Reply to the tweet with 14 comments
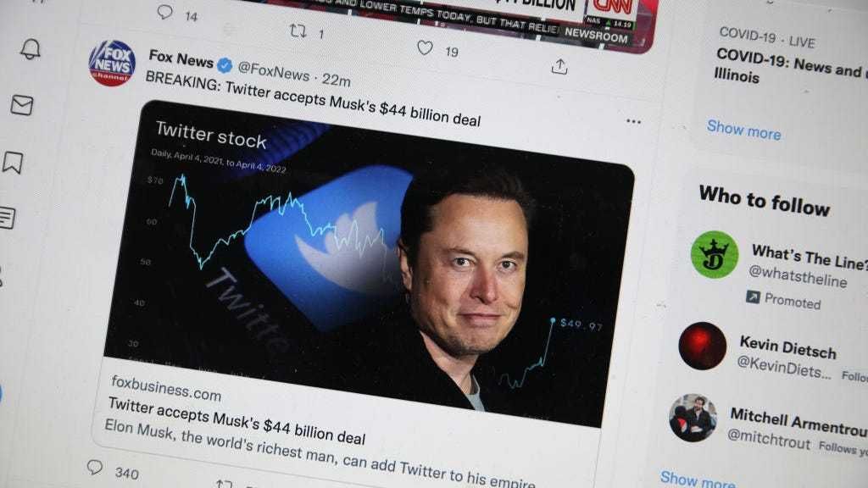Image resolution: width=868 pixels, height=488 pixels. pyautogui.click(x=165, y=12)
